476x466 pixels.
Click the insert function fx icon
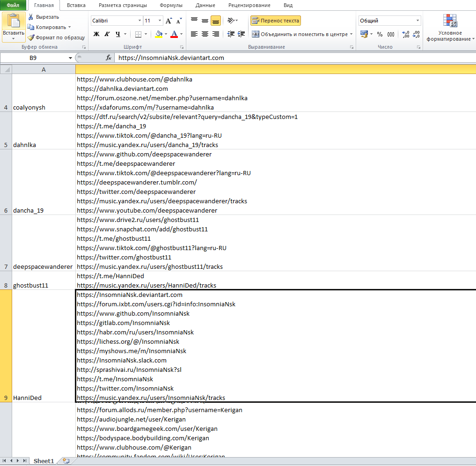pyautogui.click(x=109, y=58)
